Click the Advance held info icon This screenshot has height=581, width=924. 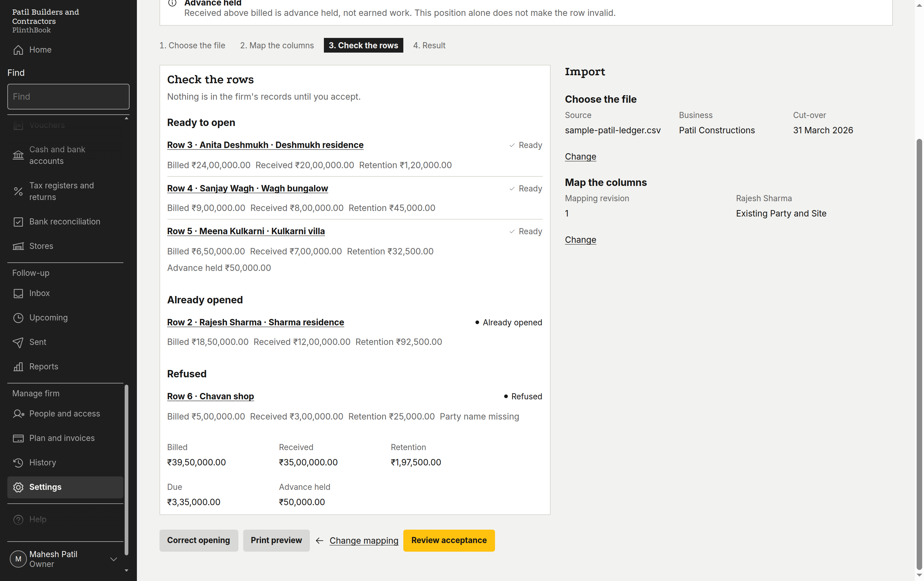click(x=172, y=3)
